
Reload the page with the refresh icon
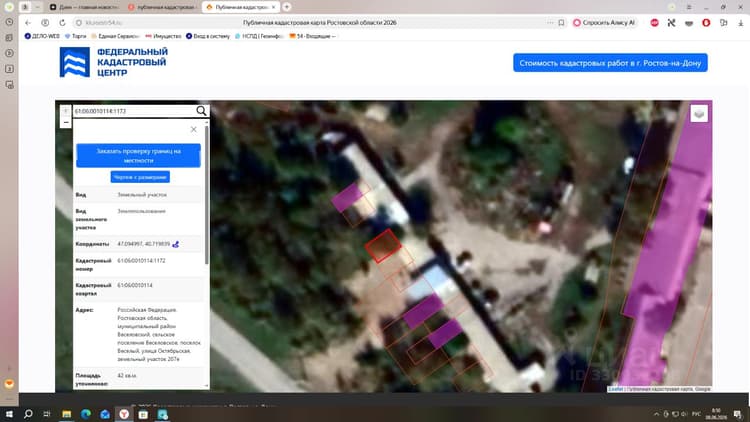pos(62,22)
